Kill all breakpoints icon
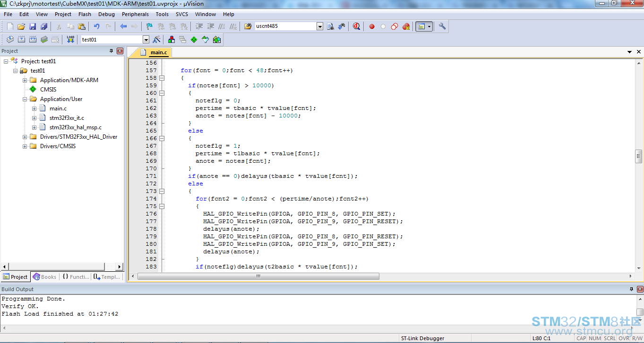The height and width of the screenshot is (343, 644). [x=406, y=26]
